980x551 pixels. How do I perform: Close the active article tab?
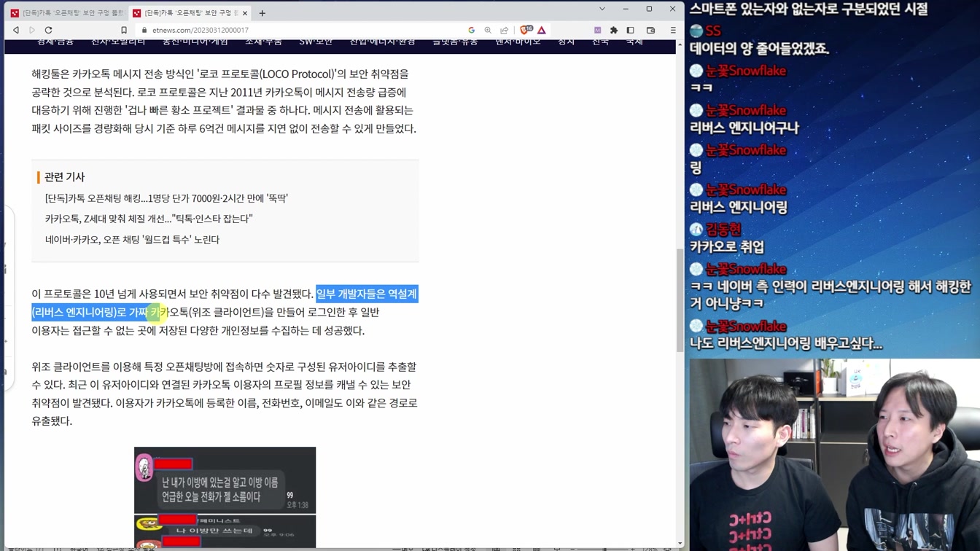[245, 13]
